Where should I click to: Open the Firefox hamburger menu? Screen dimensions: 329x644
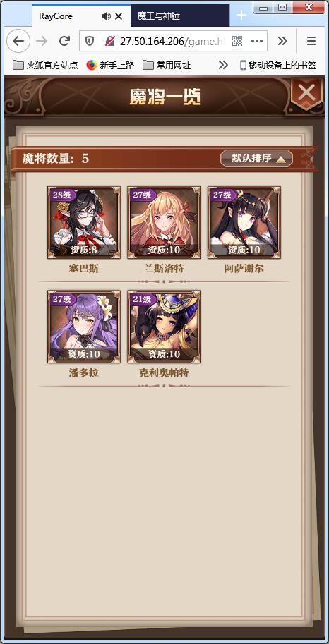pyautogui.click(x=311, y=41)
